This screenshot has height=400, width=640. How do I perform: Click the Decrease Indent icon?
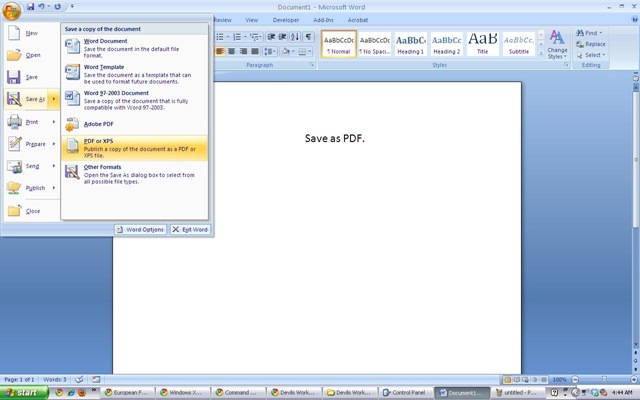pos(271,37)
